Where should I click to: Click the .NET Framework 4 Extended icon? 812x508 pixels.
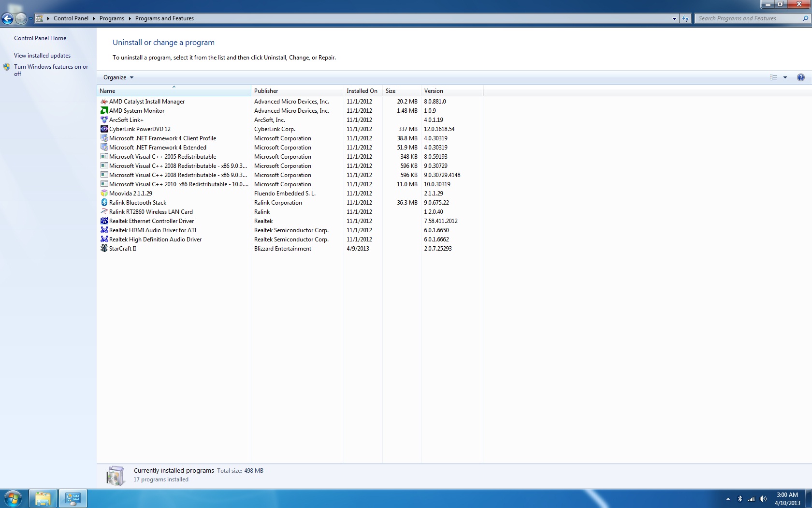104,148
